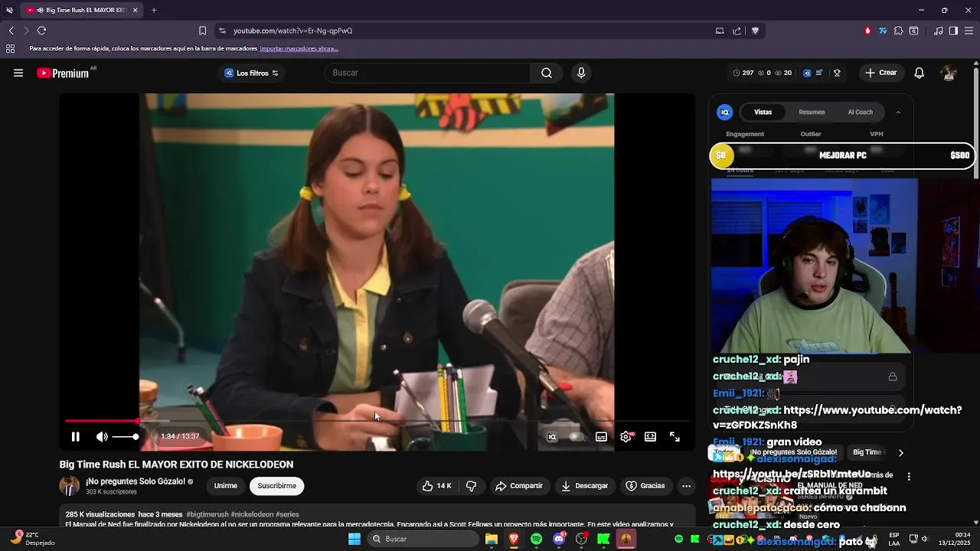This screenshot has width=980, height=551.
Task: Open media control music note icon
Action: [x=938, y=31]
